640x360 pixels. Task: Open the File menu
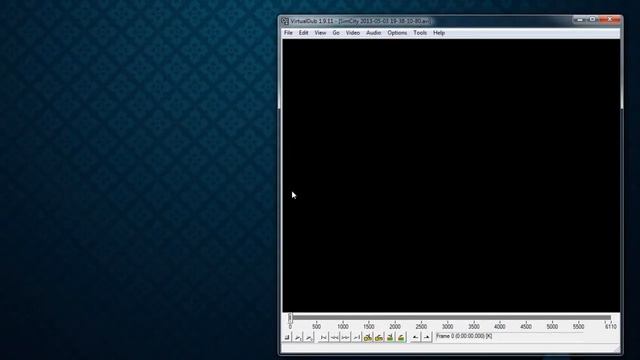click(288, 33)
